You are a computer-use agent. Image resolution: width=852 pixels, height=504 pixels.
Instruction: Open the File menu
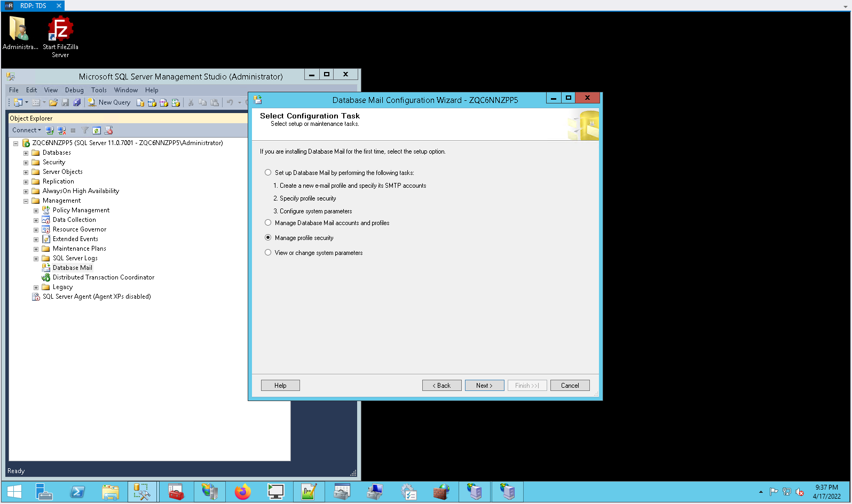pyautogui.click(x=14, y=90)
